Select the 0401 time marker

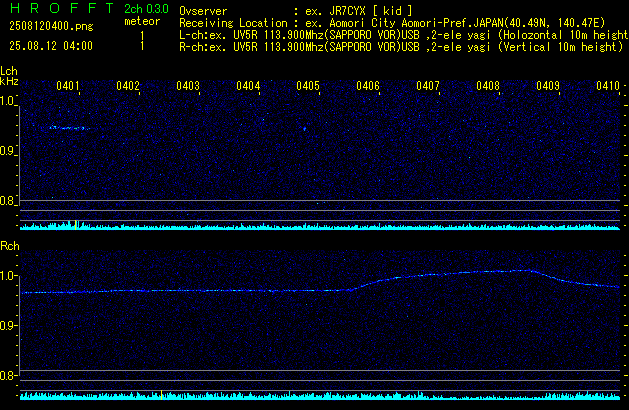click(68, 86)
